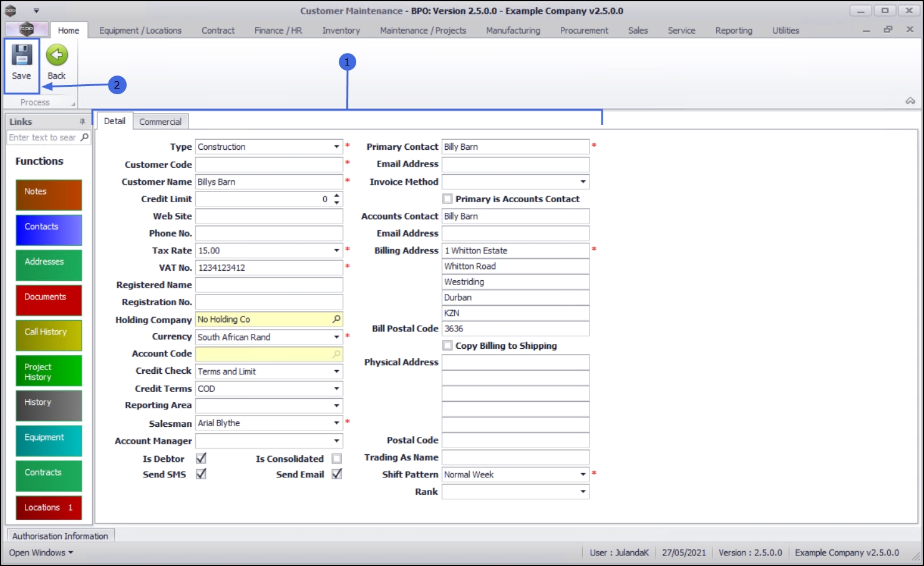The height and width of the screenshot is (566, 924).
Task: Open the Equipment function button
Action: pos(49,441)
